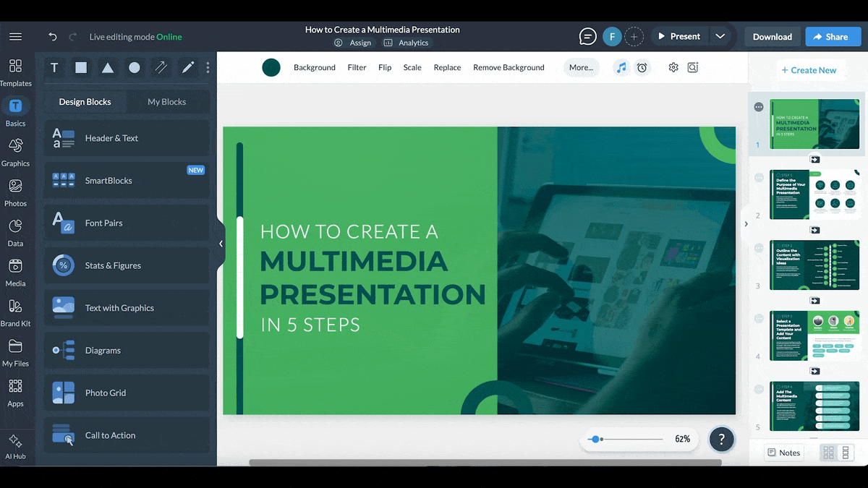Click the user avatar F
Viewport: 868px width, 488px height.
coord(612,36)
